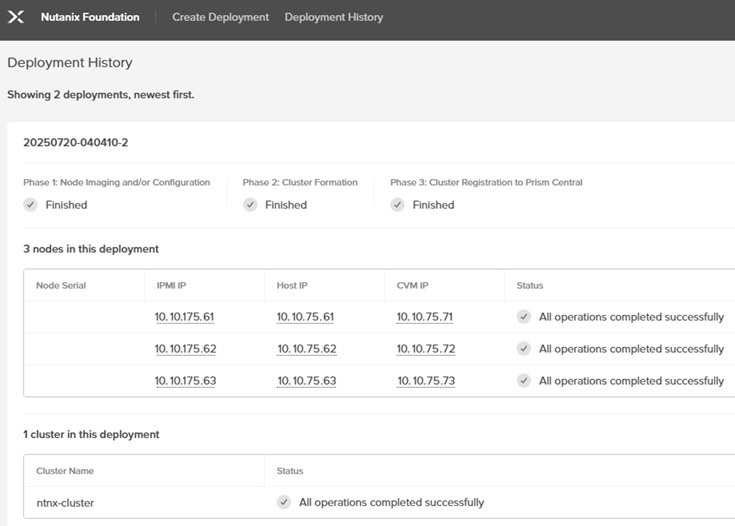Open IPMI IP 10.10.175.61
This screenshot has width=735, height=526.
pyautogui.click(x=184, y=317)
